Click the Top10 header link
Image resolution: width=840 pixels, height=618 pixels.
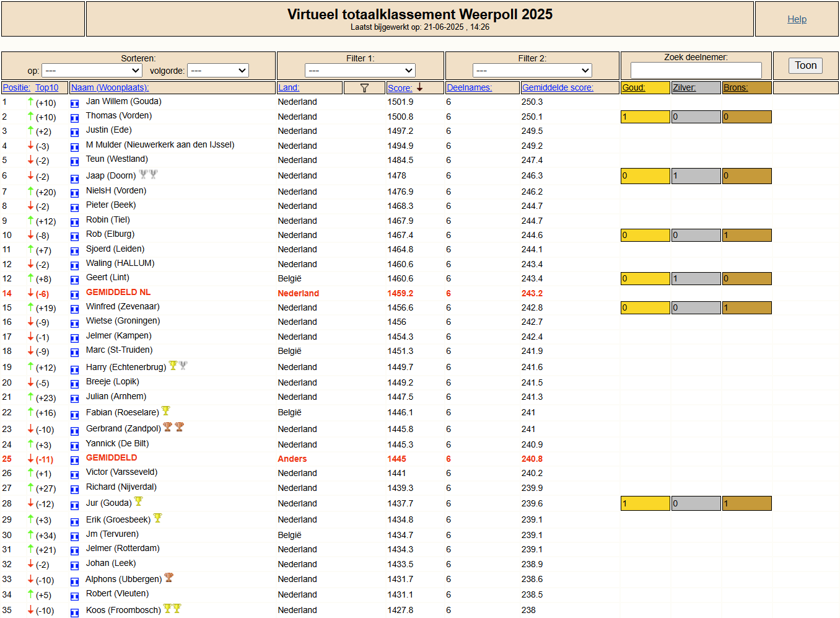pyautogui.click(x=46, y=88)
